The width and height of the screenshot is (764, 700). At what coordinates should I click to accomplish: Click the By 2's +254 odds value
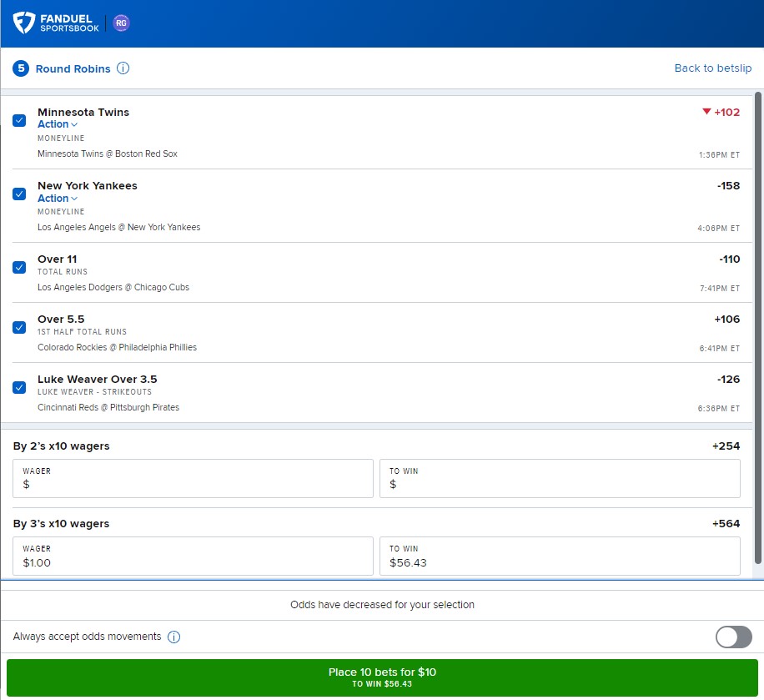pyautogui.click(x=726, y=446)
